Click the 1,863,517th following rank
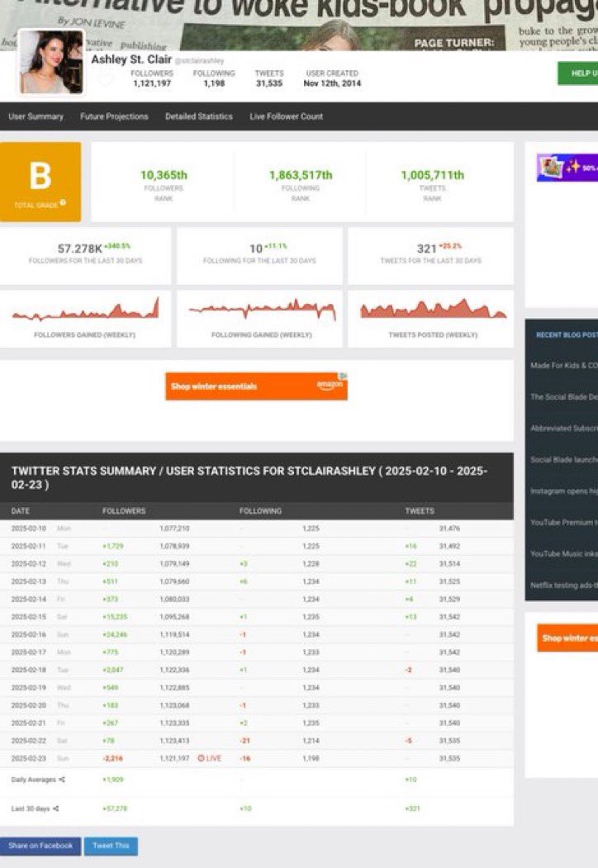Screen dimensions: 598x868 (x=301, y=175)
